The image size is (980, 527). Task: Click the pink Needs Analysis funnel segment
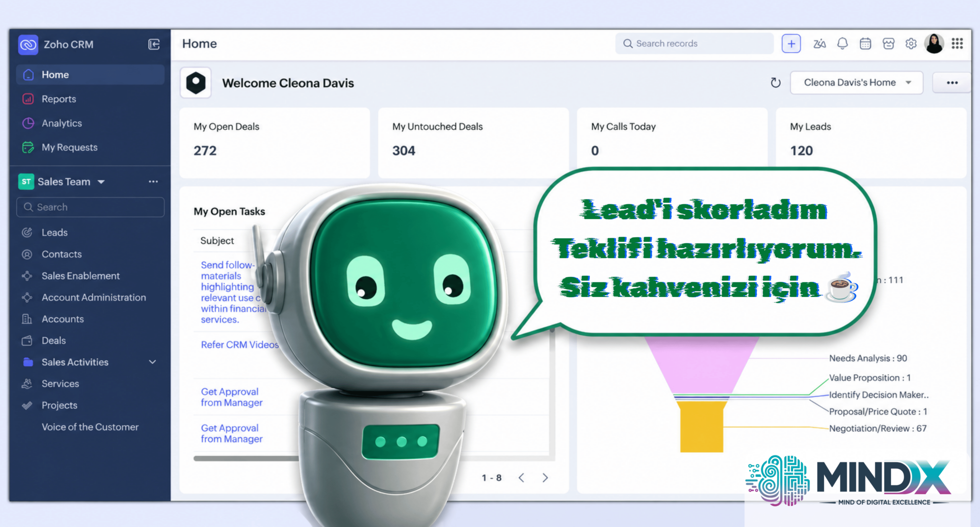click(702, 365)
